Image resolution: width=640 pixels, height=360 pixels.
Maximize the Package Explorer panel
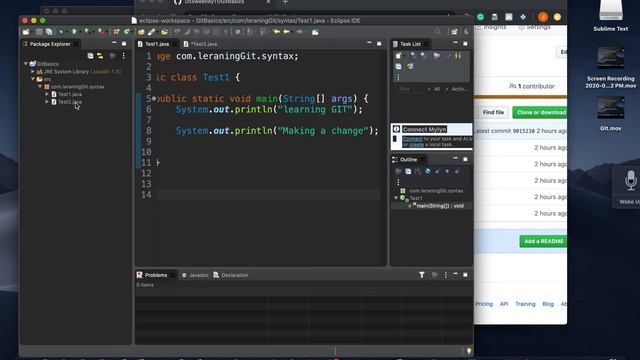coord(124,44)
